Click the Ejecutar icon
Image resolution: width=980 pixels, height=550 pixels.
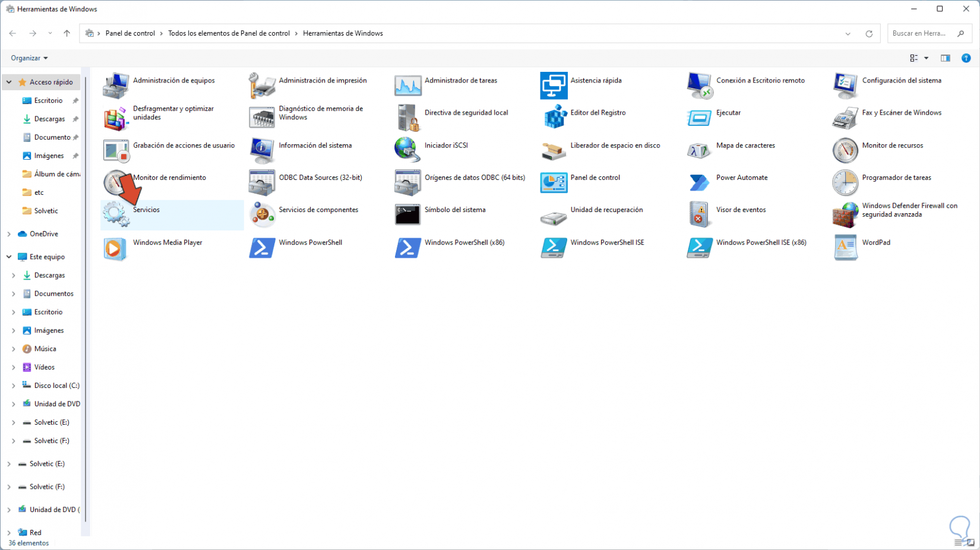tap(699, 118)
